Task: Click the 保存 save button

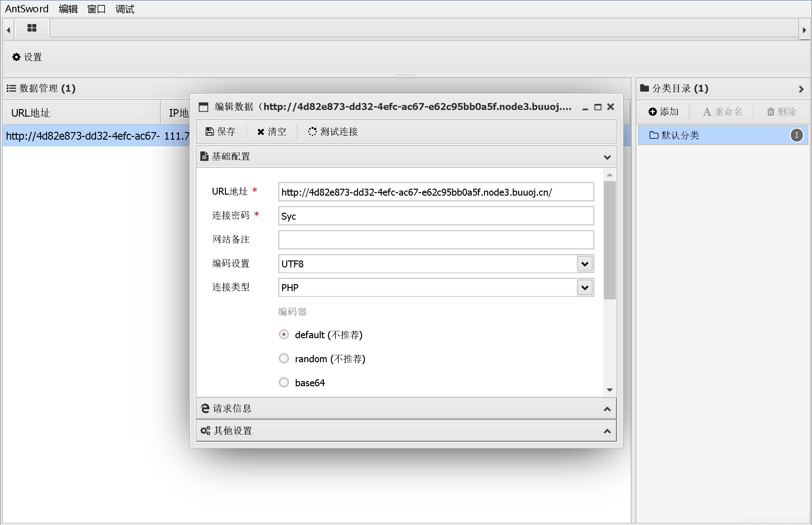Action: pos(221,131)
